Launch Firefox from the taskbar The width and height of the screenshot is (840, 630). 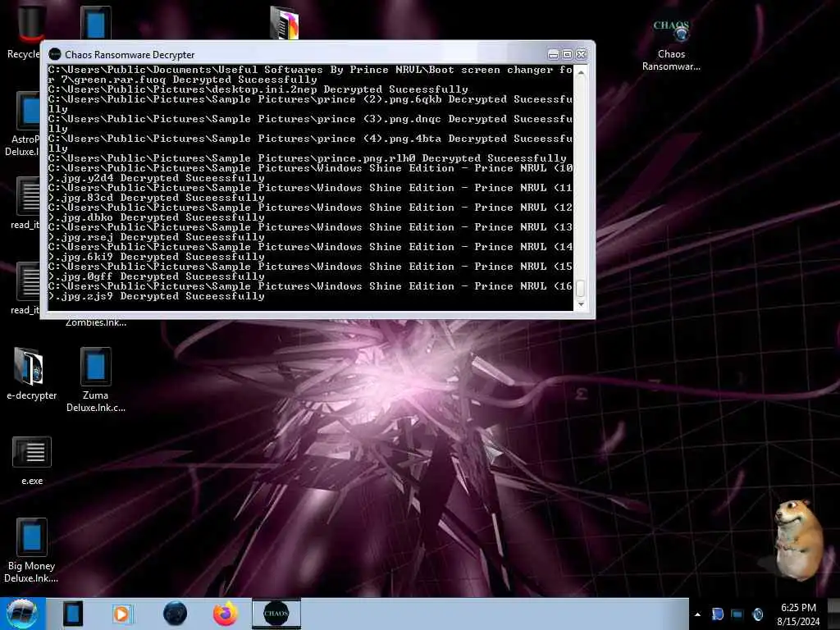coord(226,614)
